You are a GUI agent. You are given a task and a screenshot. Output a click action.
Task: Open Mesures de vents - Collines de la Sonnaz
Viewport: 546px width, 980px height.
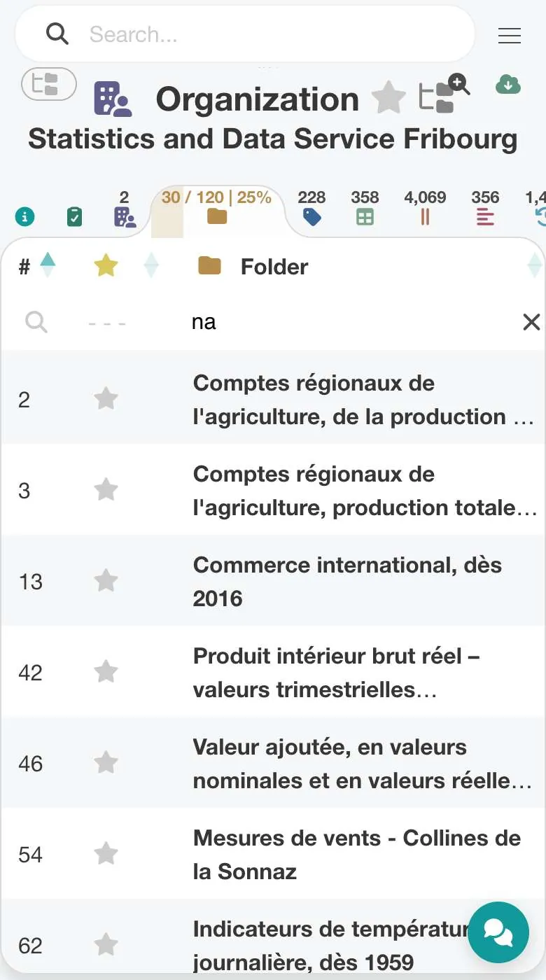click(357, 855)
